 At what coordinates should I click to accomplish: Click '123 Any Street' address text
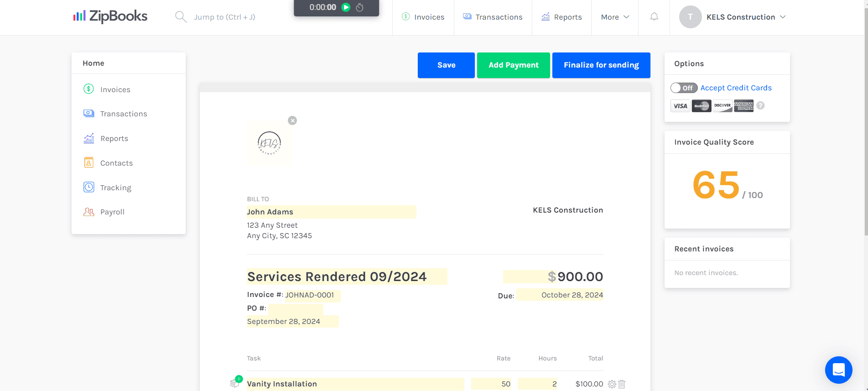pos(272,225)
